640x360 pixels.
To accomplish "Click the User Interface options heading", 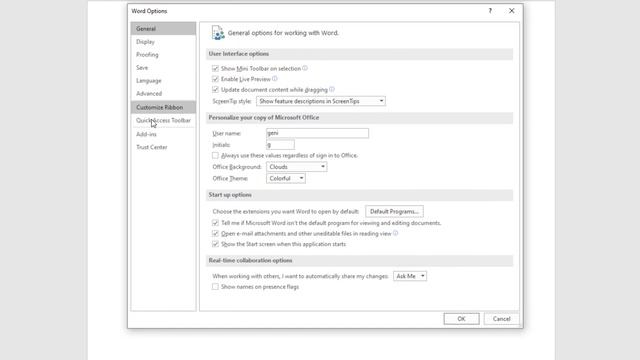I will coord(239,54).
